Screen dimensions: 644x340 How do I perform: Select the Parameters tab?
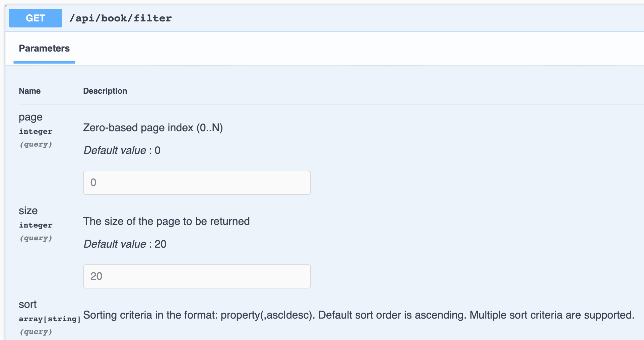(44, 48)
